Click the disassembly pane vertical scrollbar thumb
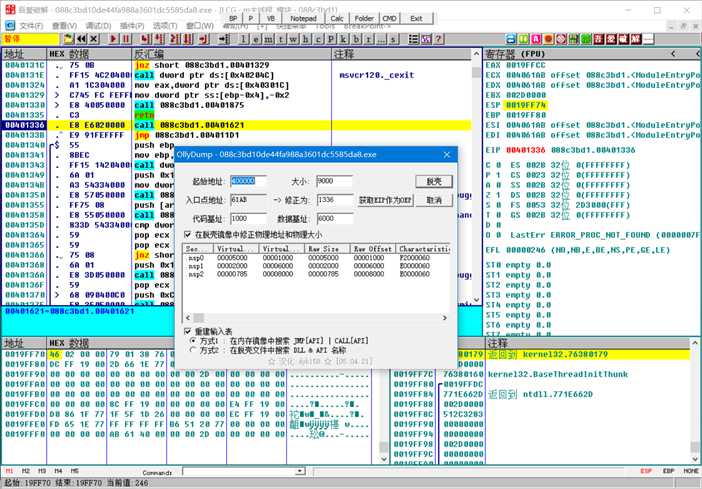The image size is (702, 489). [x=476, y=72]
